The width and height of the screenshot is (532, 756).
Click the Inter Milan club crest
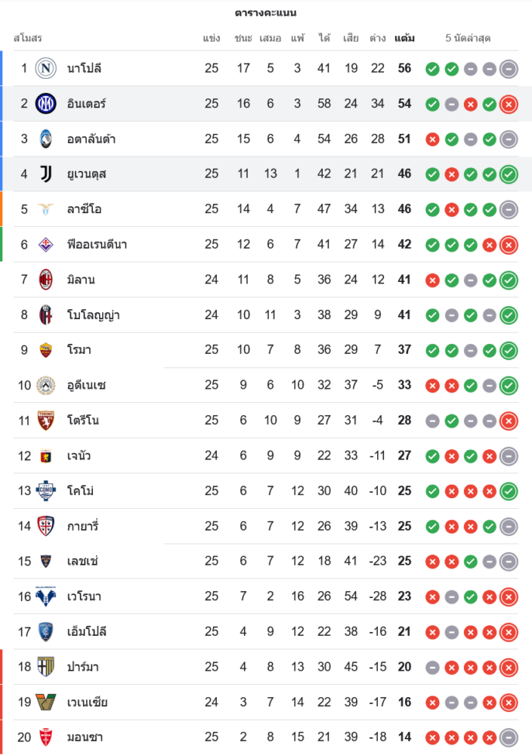[46, 104]
